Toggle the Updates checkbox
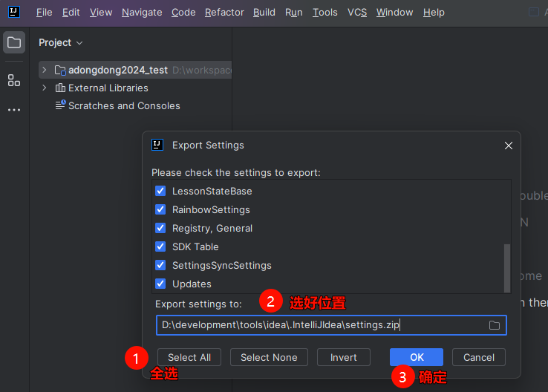The width and height of the screenshot is (548, 392). pos(160,284)
